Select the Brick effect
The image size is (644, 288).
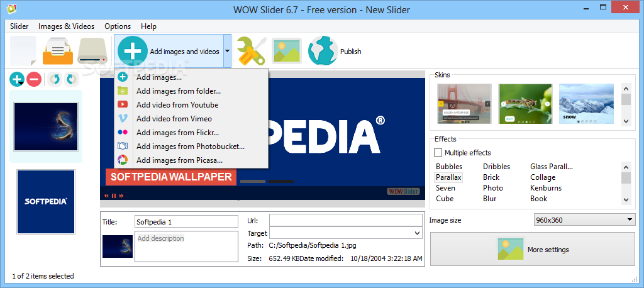pos(491,177)
